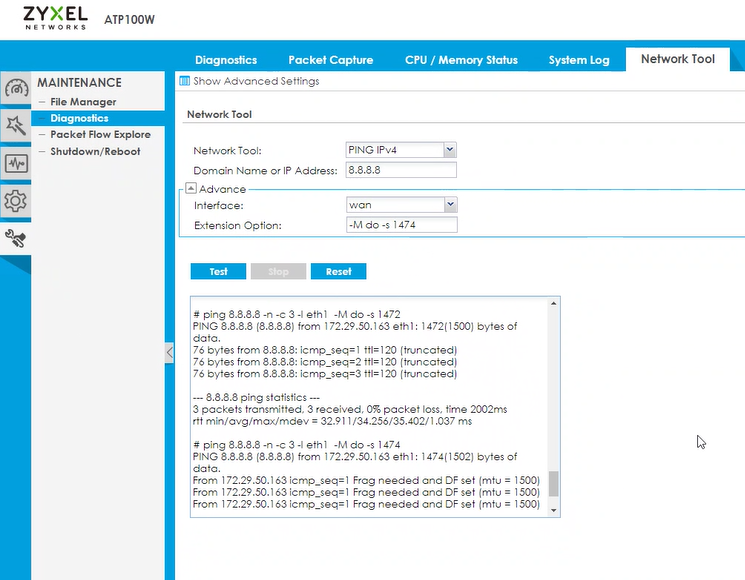
Task: Open the Monitor heartbeat icon in sidebar
Action: (x=15, y=163)
